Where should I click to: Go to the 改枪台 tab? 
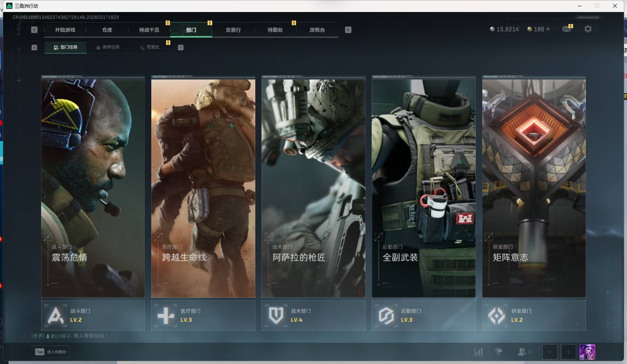[317, 30]
